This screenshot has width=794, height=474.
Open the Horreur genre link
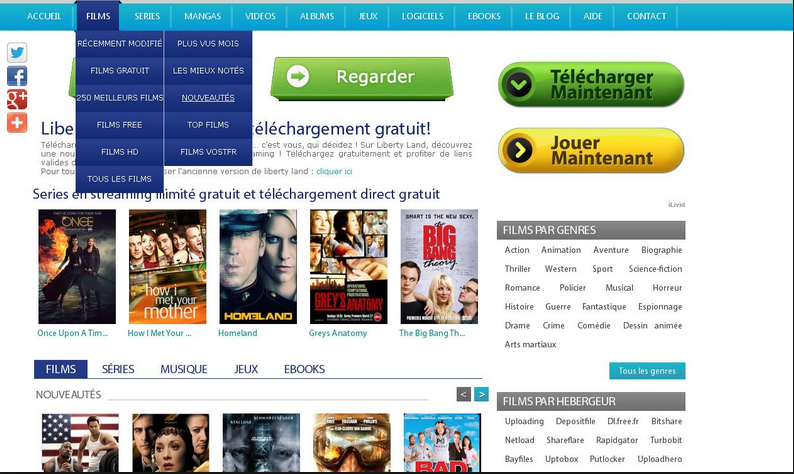pos(667,288)
